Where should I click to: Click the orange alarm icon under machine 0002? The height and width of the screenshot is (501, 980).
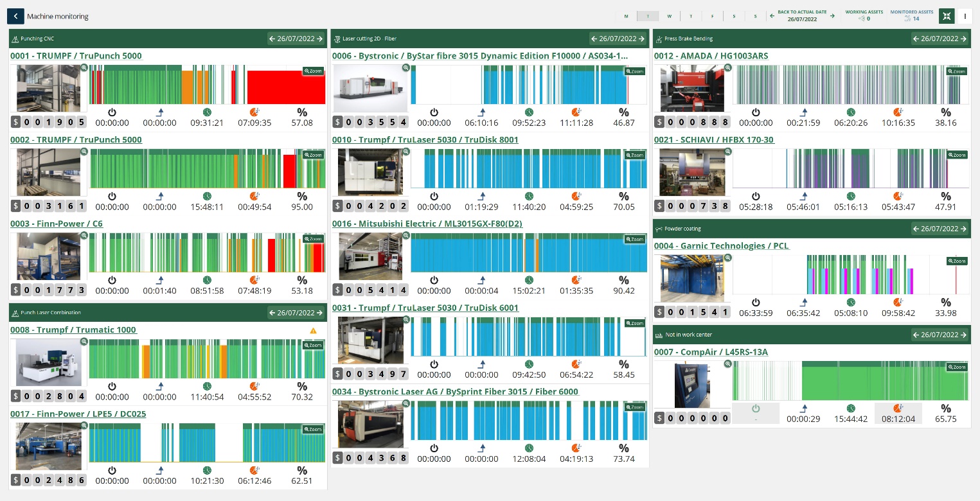click(254, 196)
